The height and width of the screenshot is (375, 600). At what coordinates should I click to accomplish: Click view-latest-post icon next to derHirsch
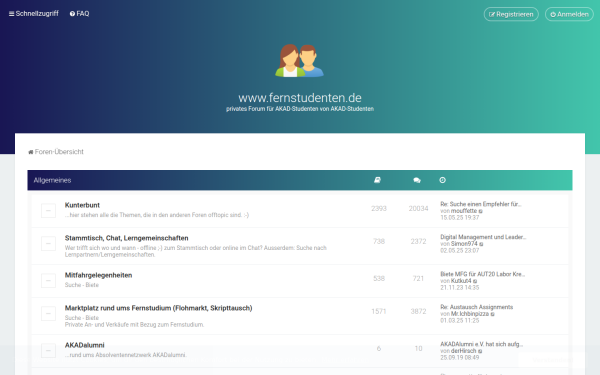coord(480,351)
